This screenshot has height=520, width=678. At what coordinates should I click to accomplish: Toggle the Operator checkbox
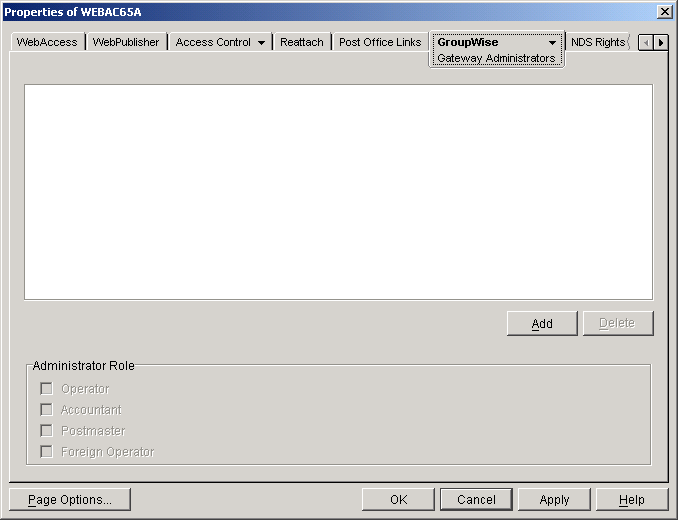point(46,389)
